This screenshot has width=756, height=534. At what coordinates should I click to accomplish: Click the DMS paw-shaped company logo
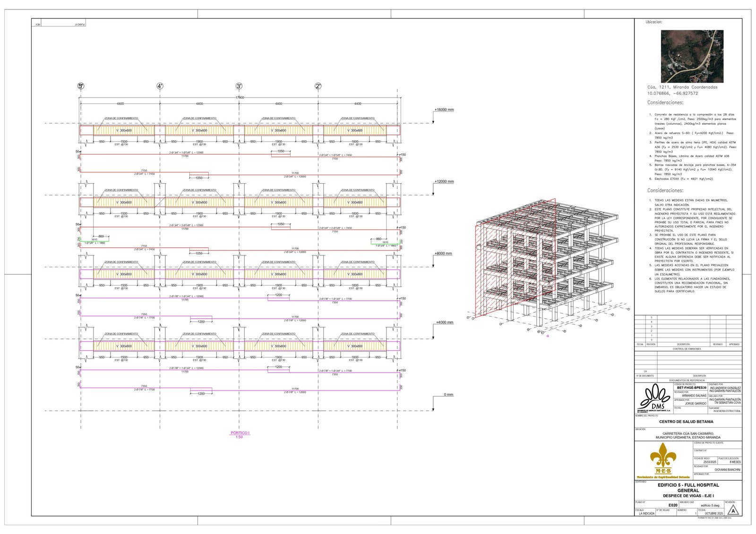click(654, 398)
